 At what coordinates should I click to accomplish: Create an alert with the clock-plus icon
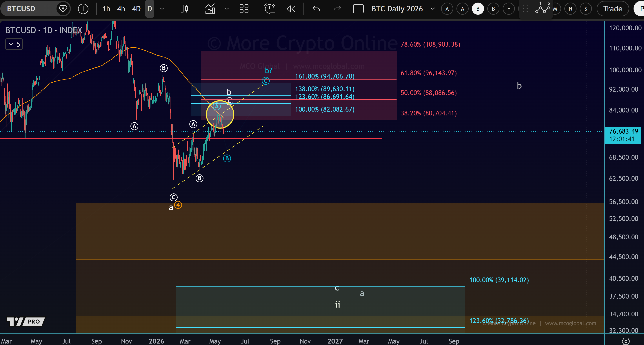(x=270, y=9)
